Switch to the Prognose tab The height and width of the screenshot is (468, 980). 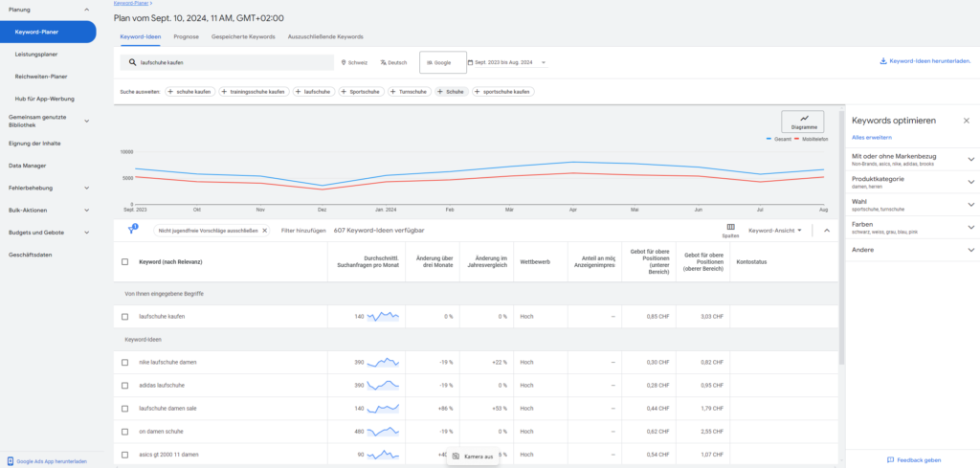pos(187,37)
